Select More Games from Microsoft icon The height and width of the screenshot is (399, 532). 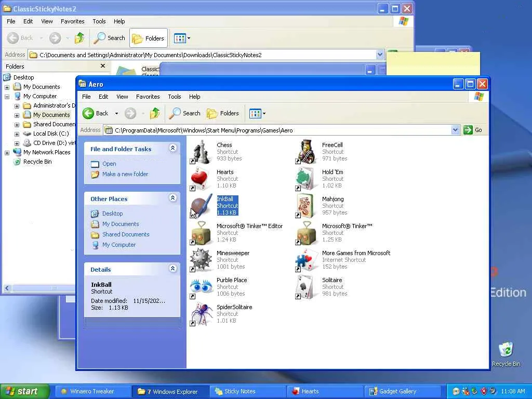307,260
